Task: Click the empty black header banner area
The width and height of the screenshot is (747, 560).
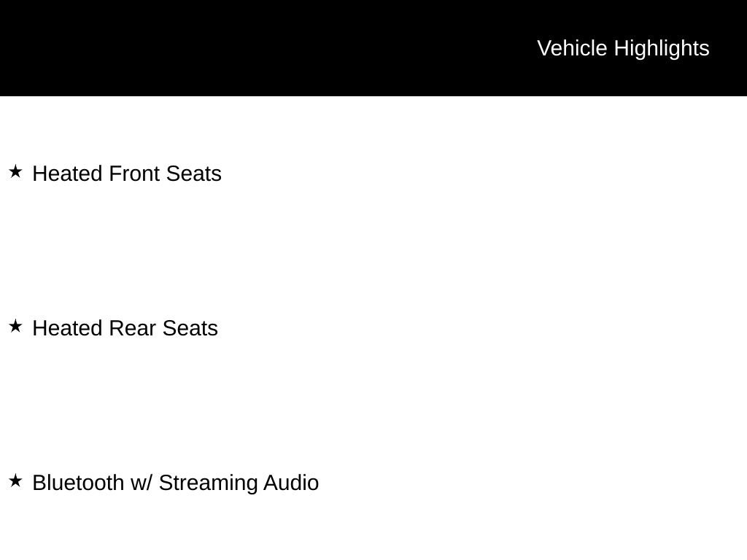Action: pyautogui.click(x=255, y=48)
